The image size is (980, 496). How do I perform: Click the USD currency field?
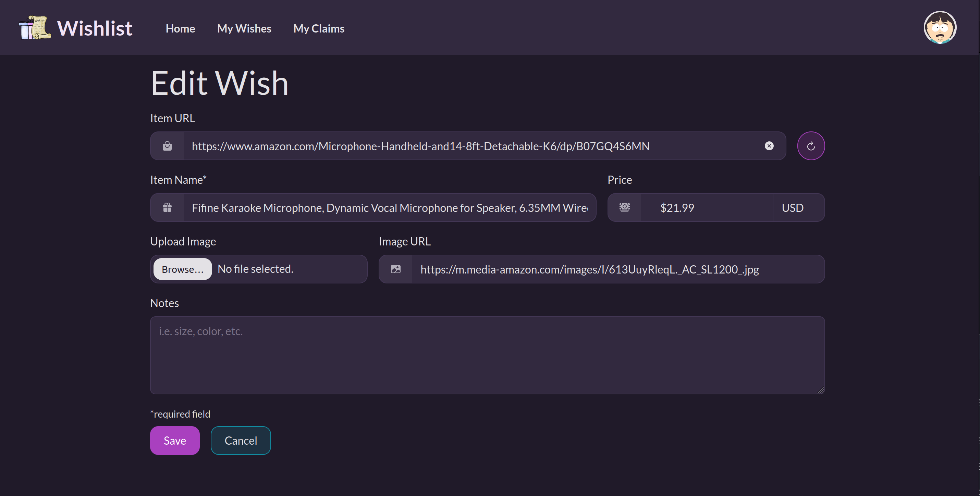798,207
